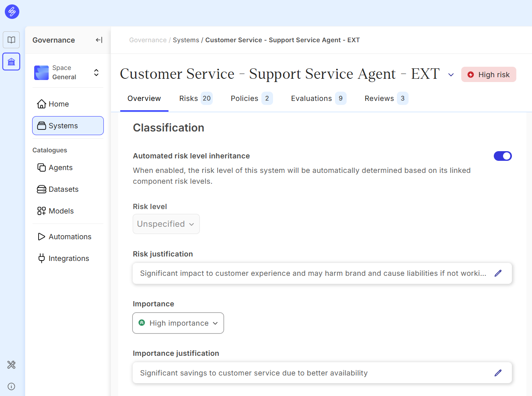Viewport: 532px width, 396px height.
Task: Click the Systems breadcrumb link
Action: coord(186,40)
